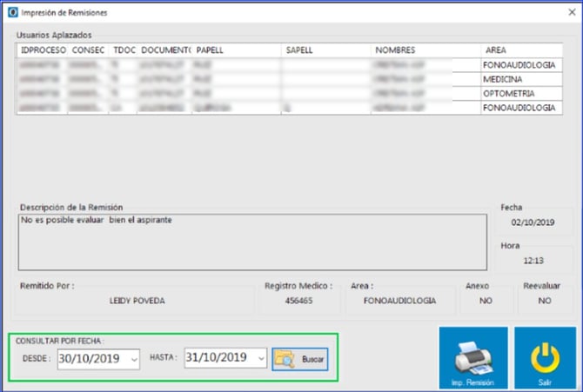Expand the DESDE date dropdown

click(x=133, y=358)
